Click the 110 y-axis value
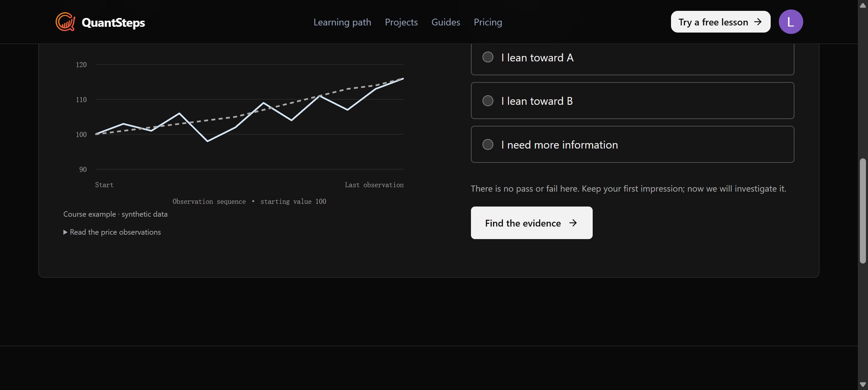 click(x=81, y=99)
